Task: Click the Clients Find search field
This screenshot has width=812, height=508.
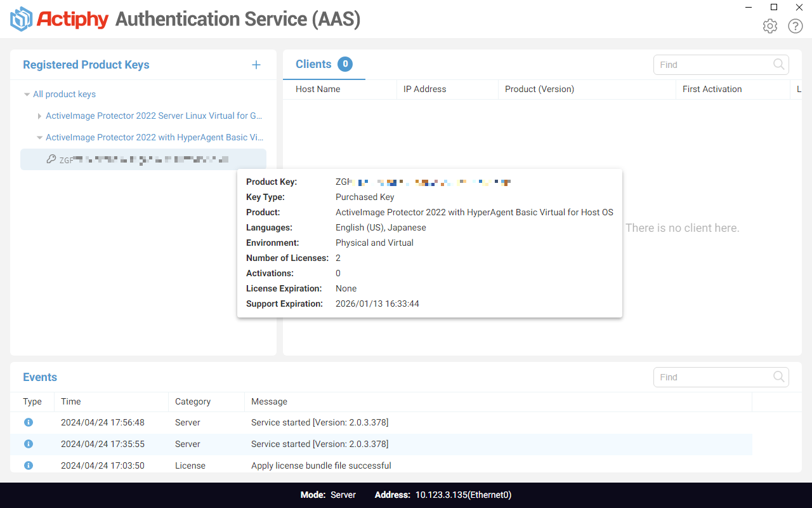Action: tap(721, 65)
